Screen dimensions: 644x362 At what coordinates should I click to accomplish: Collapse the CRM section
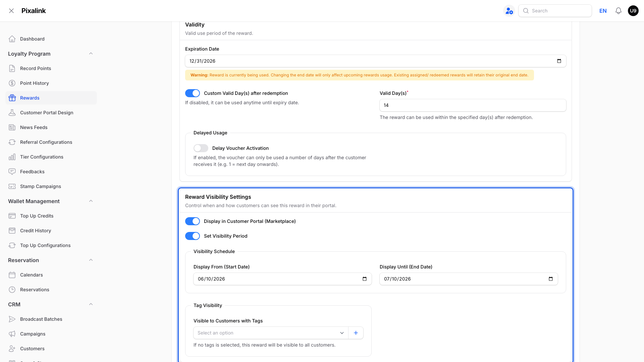91,304
